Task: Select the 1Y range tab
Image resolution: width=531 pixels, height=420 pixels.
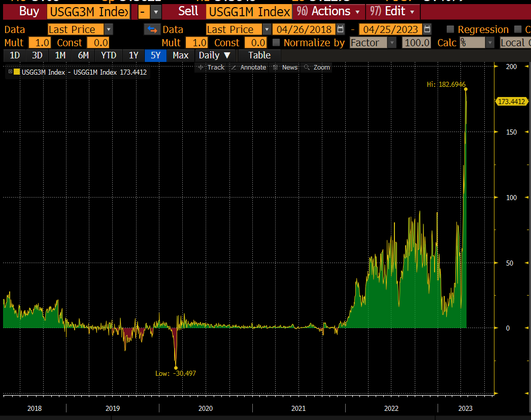Action: (x=134, y=55)
